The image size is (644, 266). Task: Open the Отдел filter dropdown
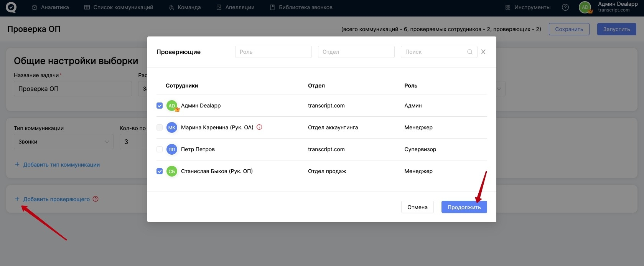pyautogui.click(x=356, y=52)
